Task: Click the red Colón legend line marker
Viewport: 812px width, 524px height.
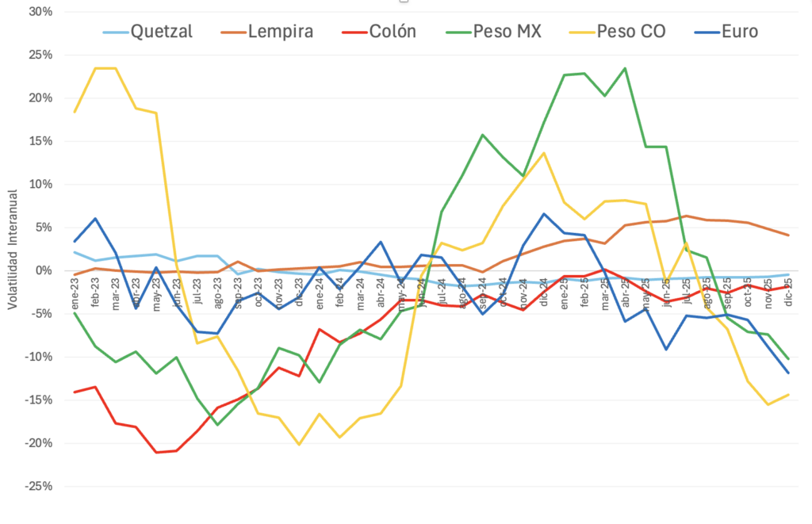Action: click(351, 33)
